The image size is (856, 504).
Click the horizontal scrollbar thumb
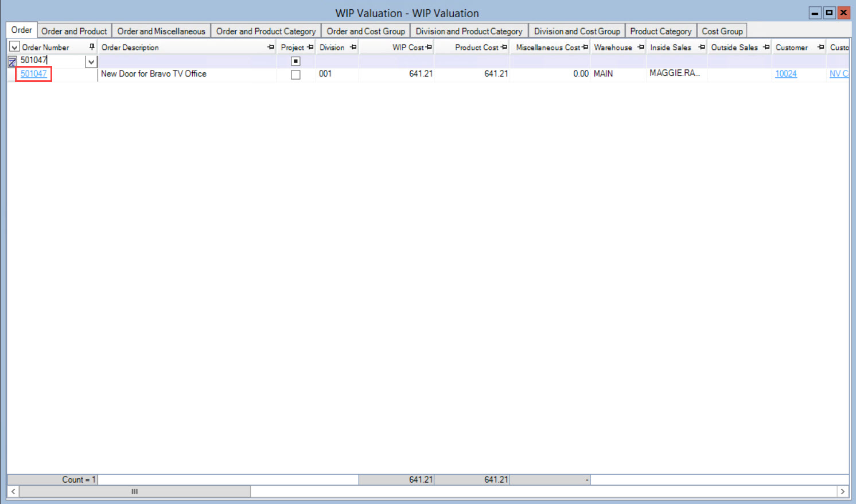click(135, 491)
